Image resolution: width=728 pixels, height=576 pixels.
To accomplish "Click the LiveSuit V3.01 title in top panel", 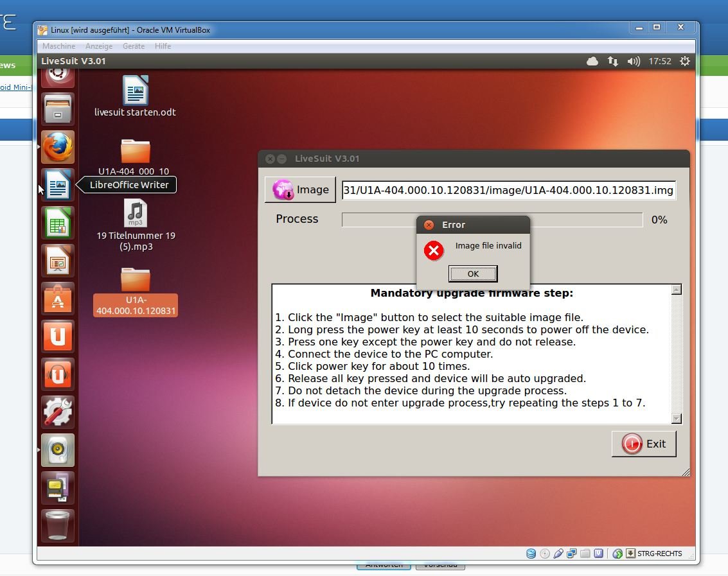I will [x=73, y=61].
